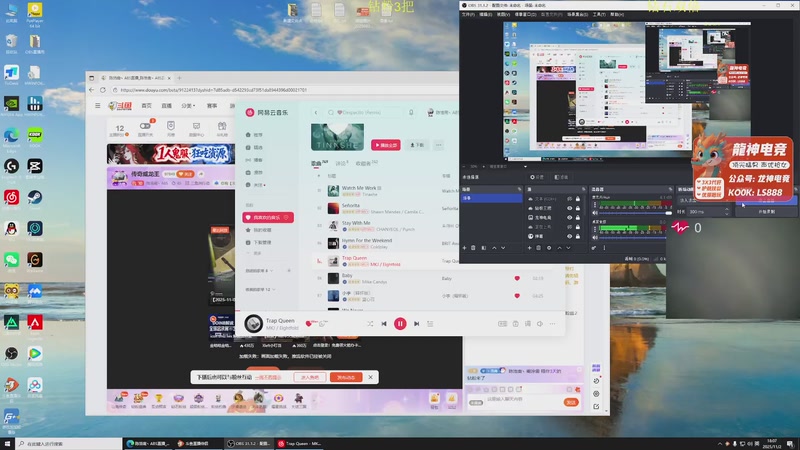Screen dimensions: 800x450
Task: Go back in NetEase Music navigation
Action: pyautogui.click(x=316, y=112)
